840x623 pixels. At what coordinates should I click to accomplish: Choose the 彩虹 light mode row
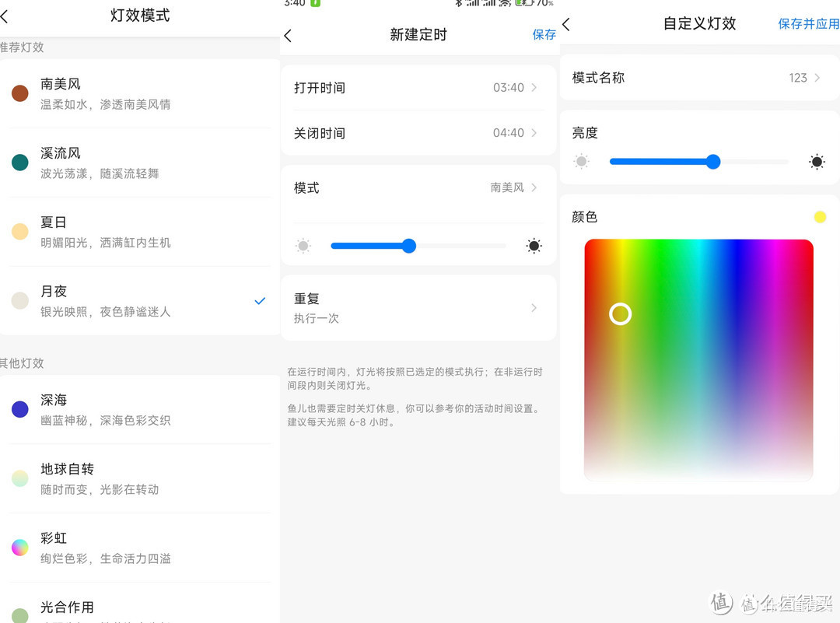pos(140,548)
